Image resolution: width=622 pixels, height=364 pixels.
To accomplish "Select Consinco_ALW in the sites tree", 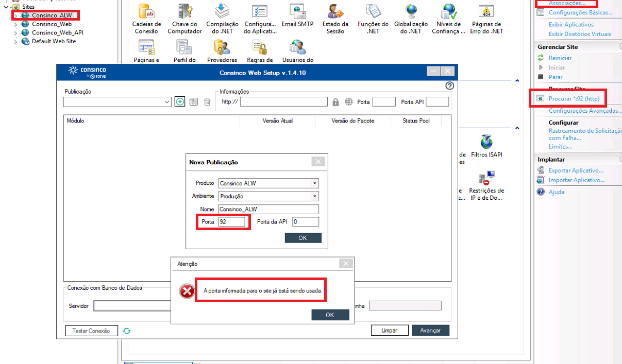I will coord(52,15).
